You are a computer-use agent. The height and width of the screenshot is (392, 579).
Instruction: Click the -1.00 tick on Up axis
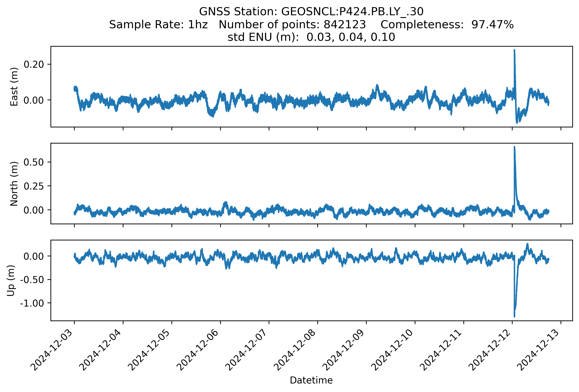click(x=32, y=303)
